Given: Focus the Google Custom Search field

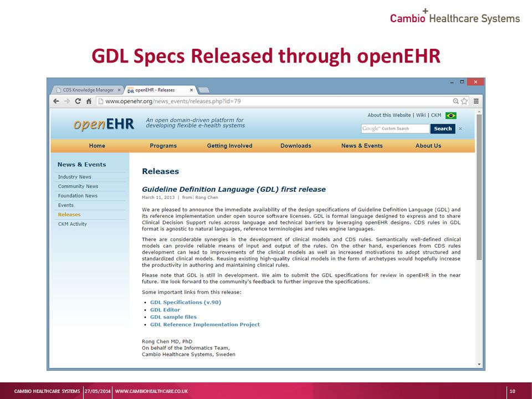Looking at the screenshot, I should click(x=395, y=129).
